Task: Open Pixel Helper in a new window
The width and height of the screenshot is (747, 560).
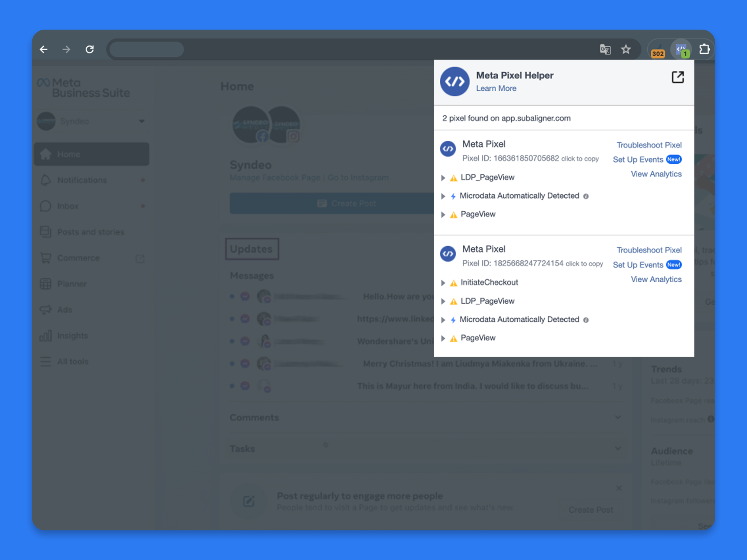Action: pos(678,77)
